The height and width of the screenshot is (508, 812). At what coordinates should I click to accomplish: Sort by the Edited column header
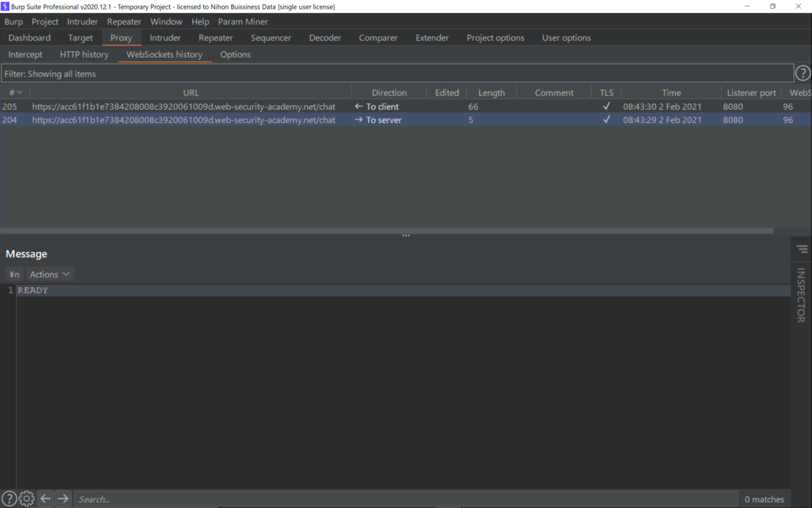pos(447,93)
